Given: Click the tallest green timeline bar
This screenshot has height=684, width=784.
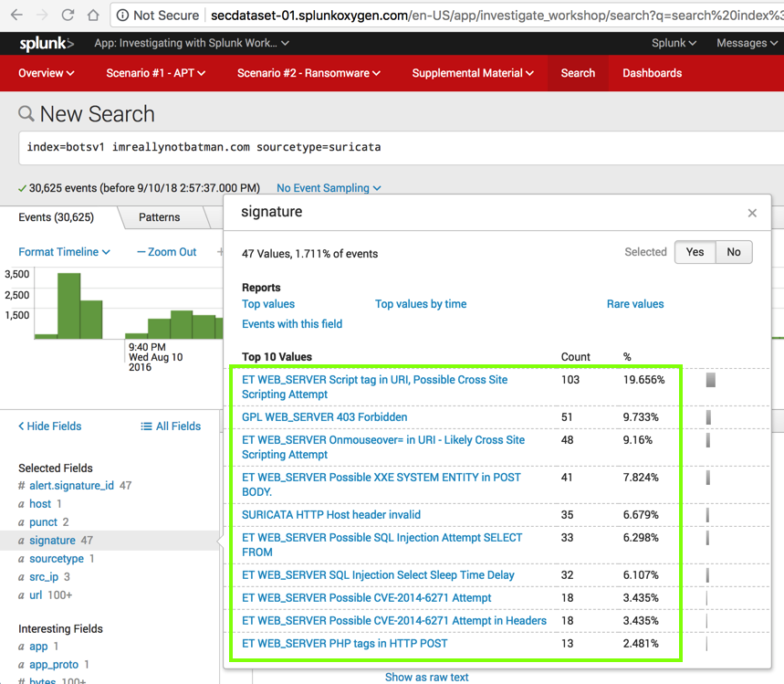Looking at the screenshot, I should [x=69, y=306].
